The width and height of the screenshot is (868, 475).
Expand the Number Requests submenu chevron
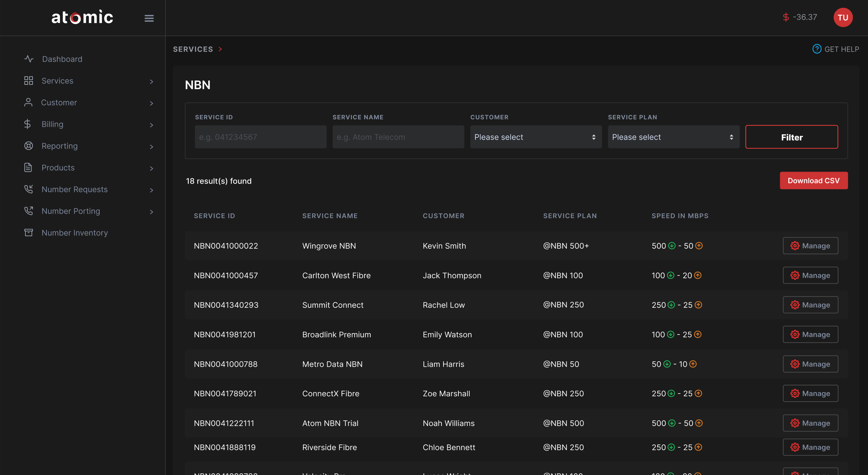pos(152,190)
